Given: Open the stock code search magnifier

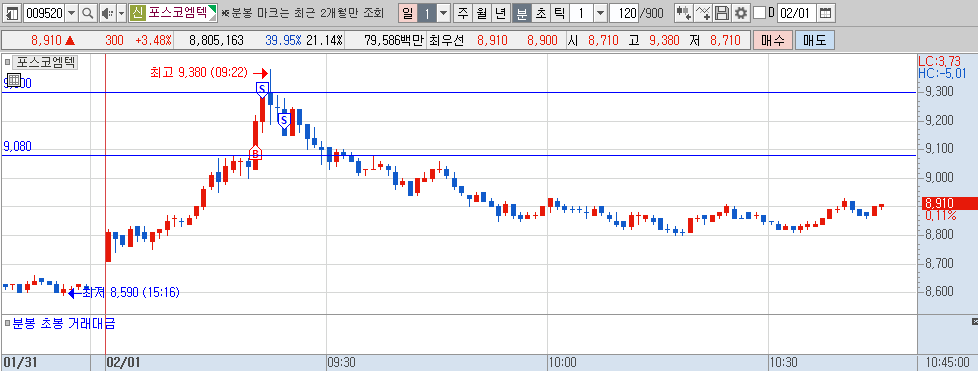Looking at the screenshot, I should tap(88, 12).
